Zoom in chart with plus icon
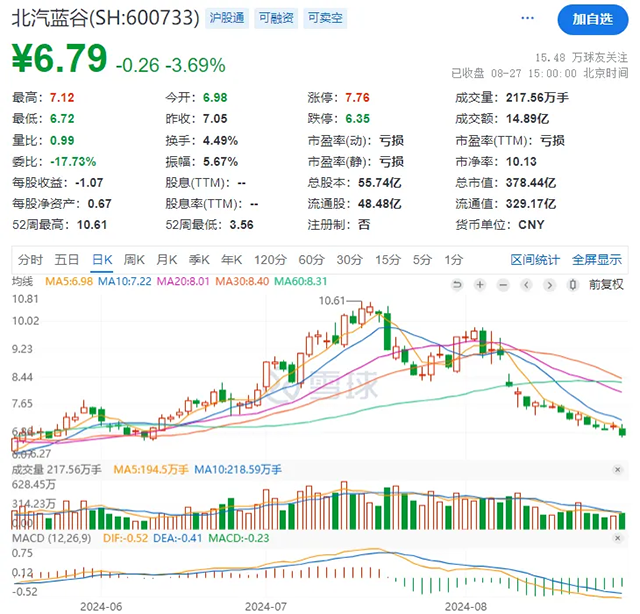640x614 pixels. (480, 285)
